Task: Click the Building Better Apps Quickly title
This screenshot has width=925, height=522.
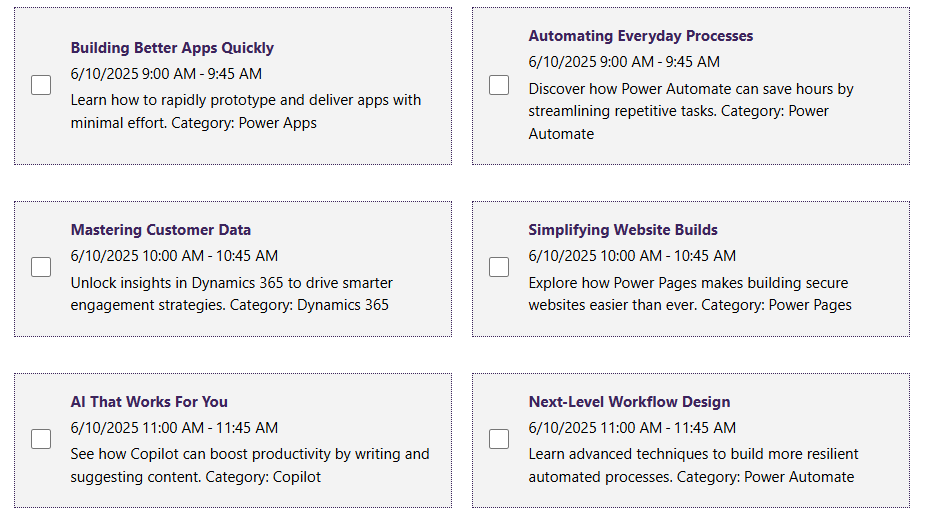Action: (x=172, y=48)
